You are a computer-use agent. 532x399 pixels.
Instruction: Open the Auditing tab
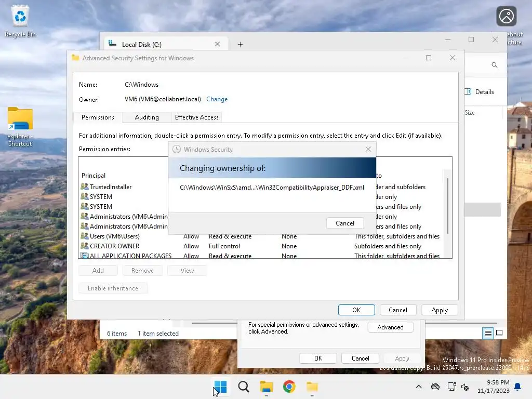(x=147, y=117)
